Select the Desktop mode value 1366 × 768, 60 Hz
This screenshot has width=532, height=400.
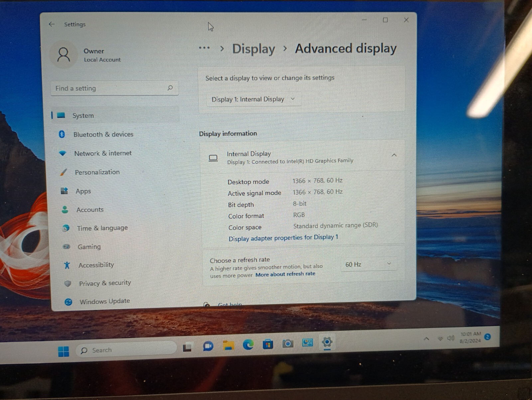pos(318,181)
